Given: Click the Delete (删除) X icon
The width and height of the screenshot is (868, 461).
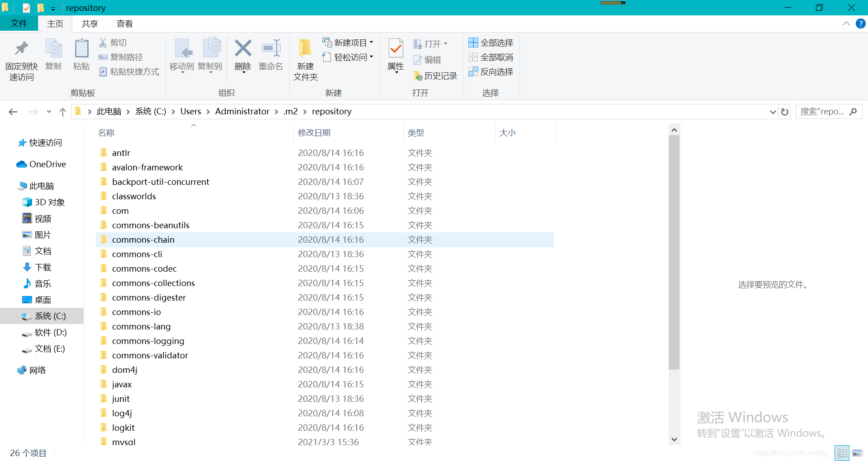Looking at the screenshot, I should [x=243, y=48].
